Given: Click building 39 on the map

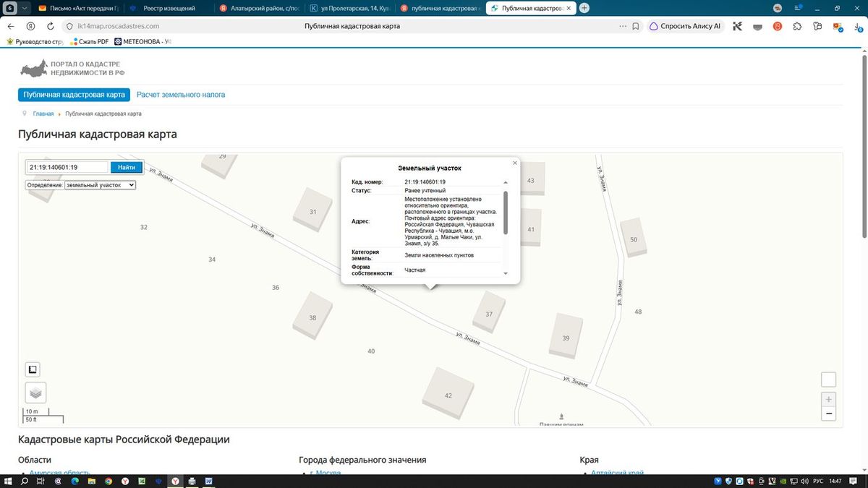Looking at the screenshot, I should click(566, 338).
